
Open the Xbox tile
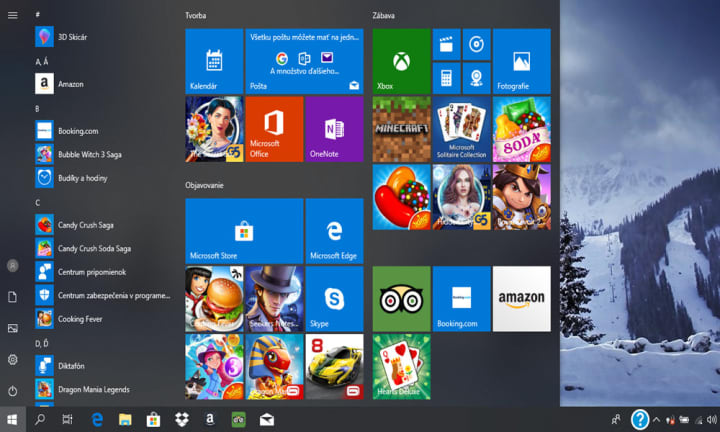401,61
